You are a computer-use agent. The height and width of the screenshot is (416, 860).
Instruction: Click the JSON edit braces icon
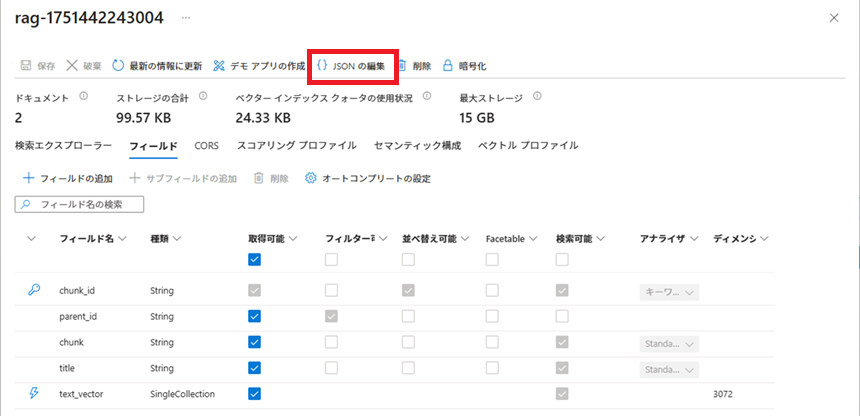click(x=322, y=66)
